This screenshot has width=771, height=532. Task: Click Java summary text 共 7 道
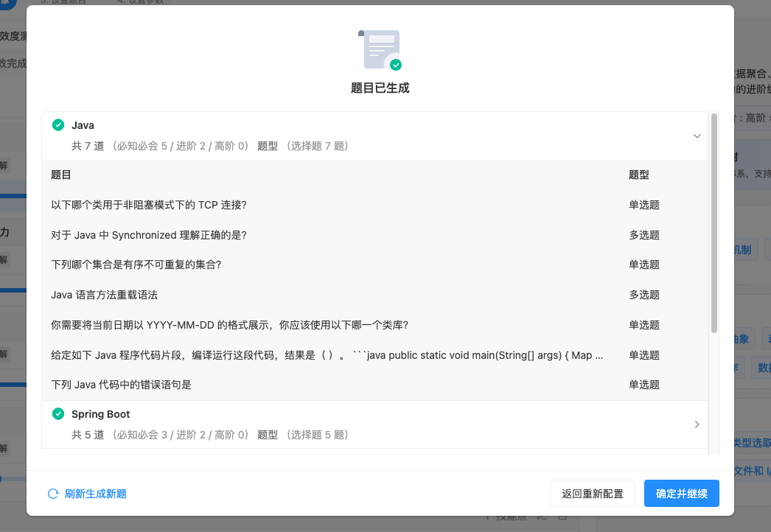click(88, 146)
